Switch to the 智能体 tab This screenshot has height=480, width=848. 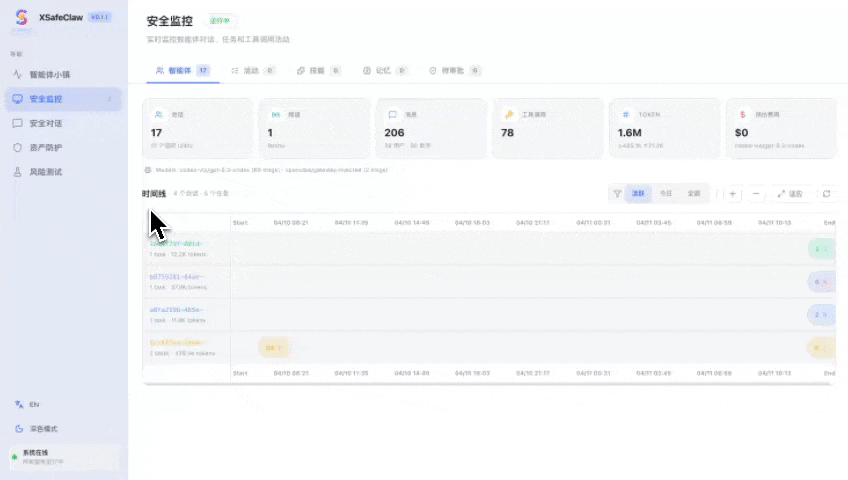click(181, 71)
